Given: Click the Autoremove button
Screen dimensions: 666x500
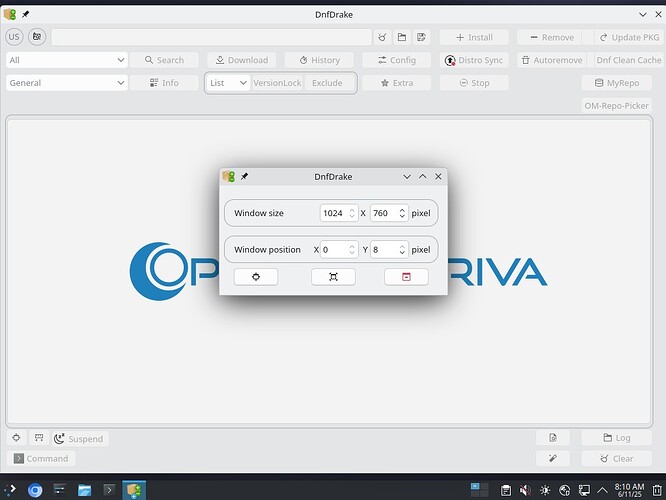Looking at the screenshot, I should [x=552, y=60].
